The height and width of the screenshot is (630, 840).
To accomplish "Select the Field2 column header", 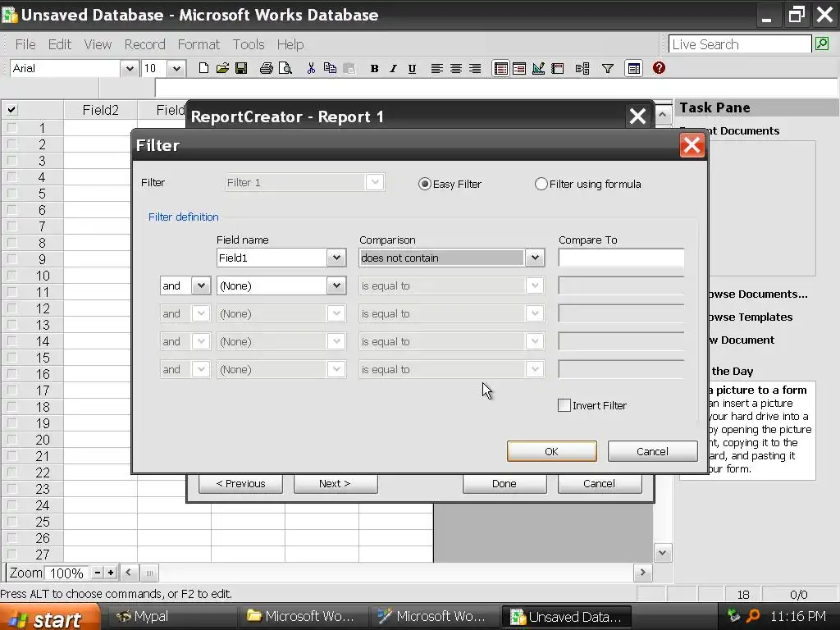I will (101, 110).
